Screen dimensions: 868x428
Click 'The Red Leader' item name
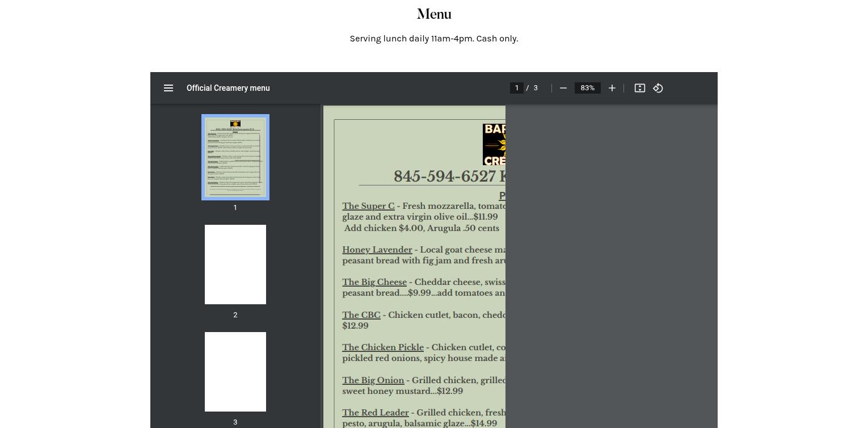376,413
